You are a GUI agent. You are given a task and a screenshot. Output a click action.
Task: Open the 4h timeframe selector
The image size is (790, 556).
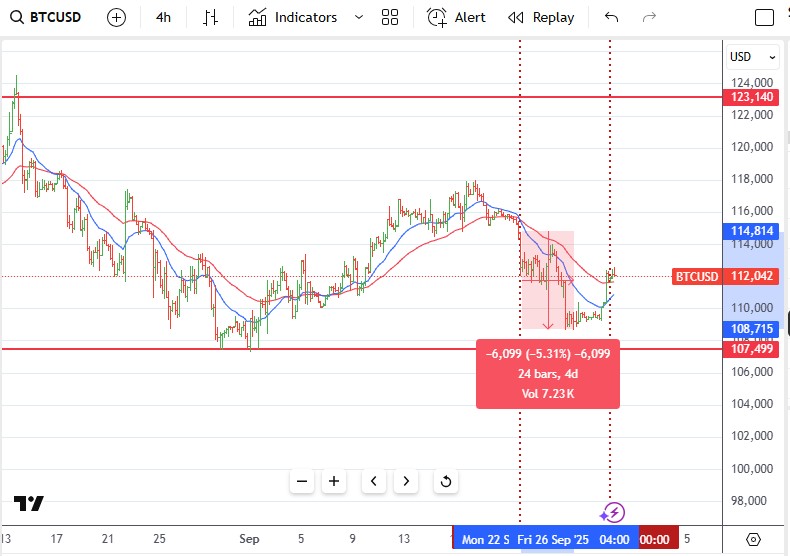(x=163, y=18)
